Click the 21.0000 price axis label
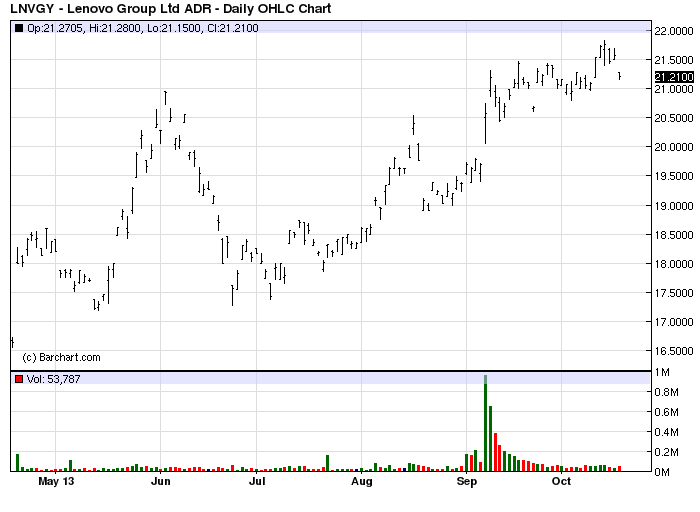Screen dimensions: 700x512 click(x=674, y=89)
